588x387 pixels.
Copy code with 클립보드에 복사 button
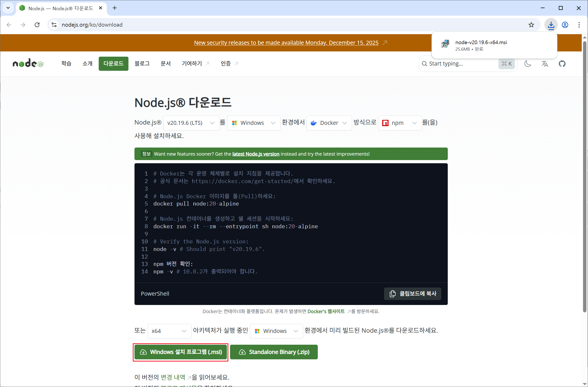[413, 294]
